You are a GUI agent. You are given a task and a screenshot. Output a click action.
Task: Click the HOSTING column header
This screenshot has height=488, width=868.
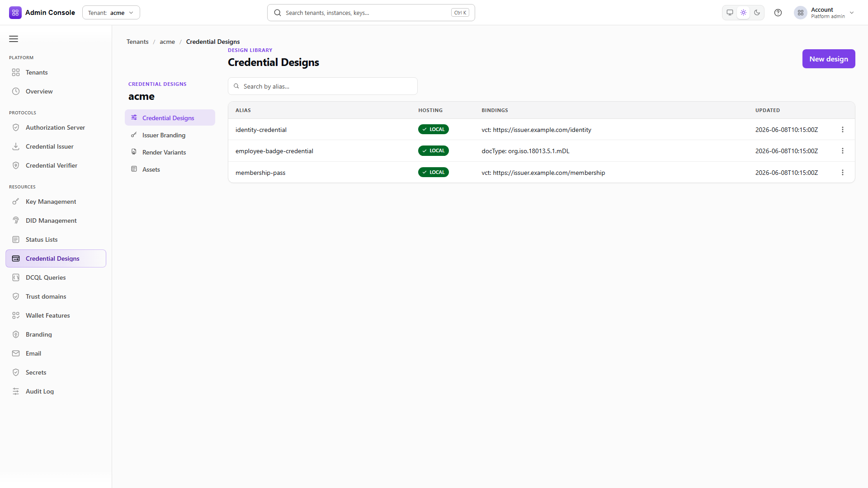(430, 110)
